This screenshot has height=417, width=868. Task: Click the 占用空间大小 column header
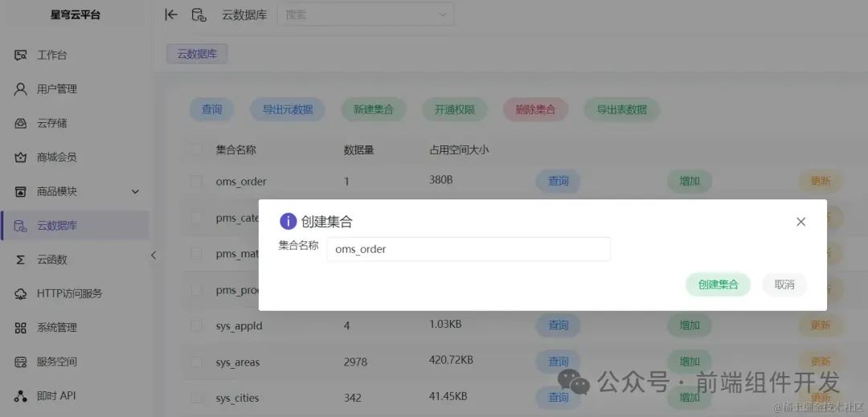point(459,149)
